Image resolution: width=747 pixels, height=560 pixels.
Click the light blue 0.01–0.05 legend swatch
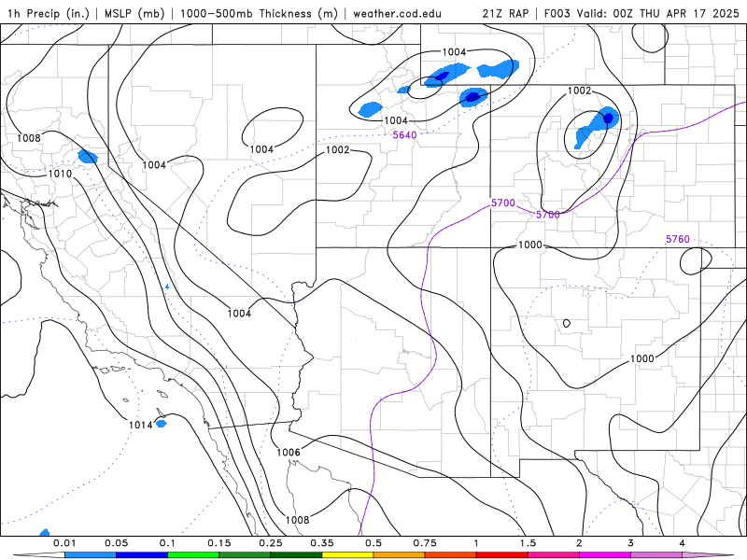tap(91, 555)
